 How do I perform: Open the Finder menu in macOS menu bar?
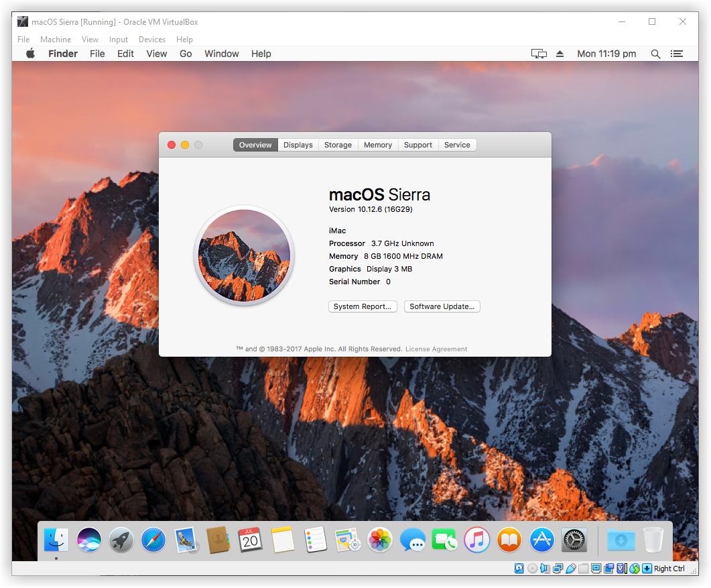pos(63,54)
